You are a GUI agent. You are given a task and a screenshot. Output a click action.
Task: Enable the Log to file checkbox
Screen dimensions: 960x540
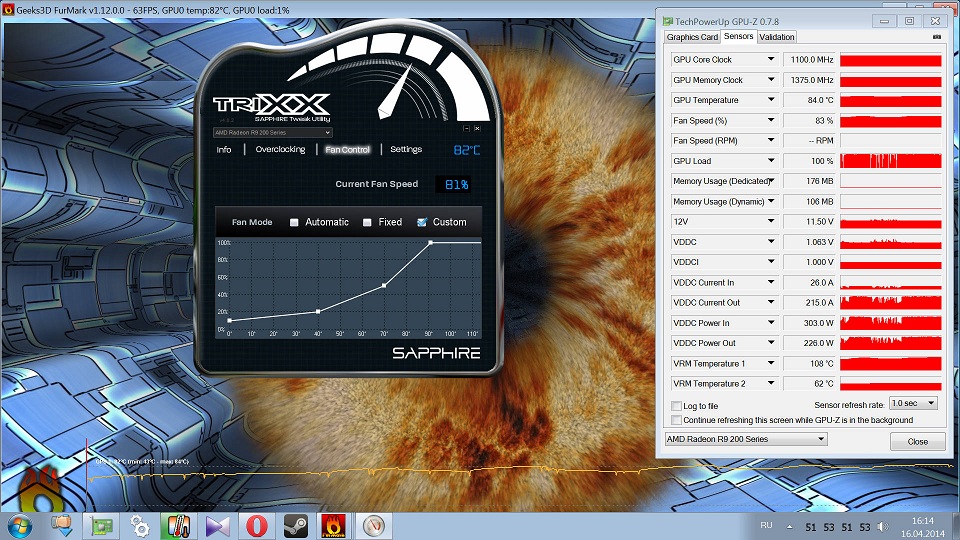677,406
